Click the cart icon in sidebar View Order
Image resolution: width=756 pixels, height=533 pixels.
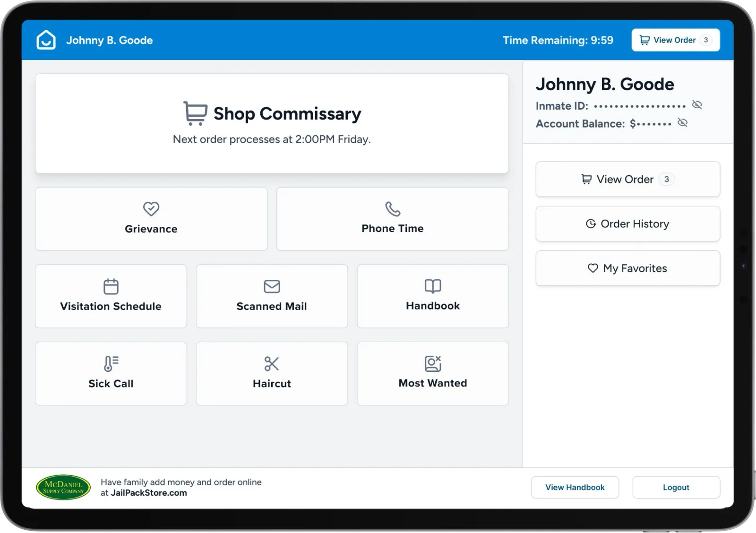(x=586, y=179)
